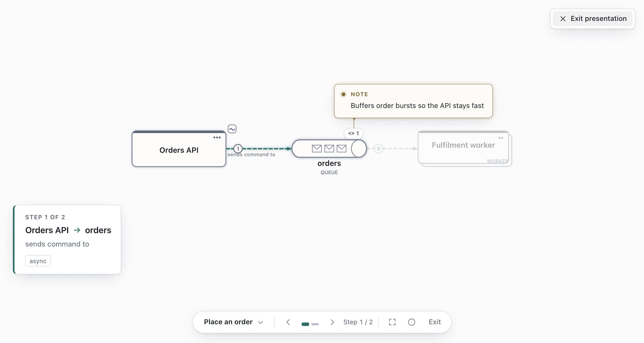
Task: Click the Orders API → orders step title
Action: pos(68,230)
